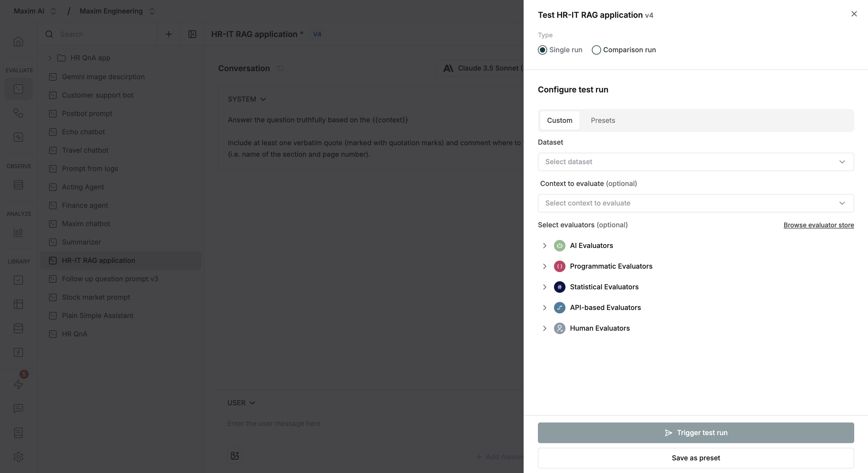Screen dimensions: 868x473
Task: Select the Prompts icon under Evaluate
Action: (x=19, y=89)
